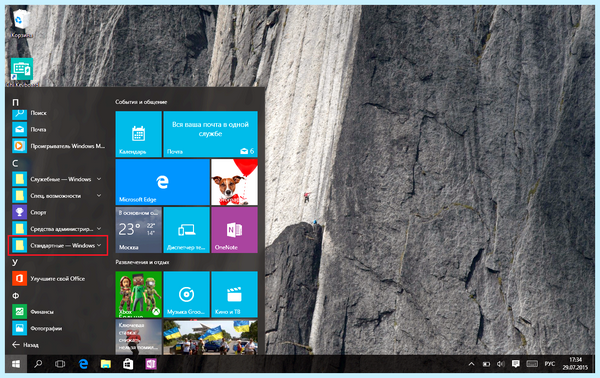Viewport: 600px width, 378px height.
Task: Launch Edge from the taskbar
Action: point(83,364)
